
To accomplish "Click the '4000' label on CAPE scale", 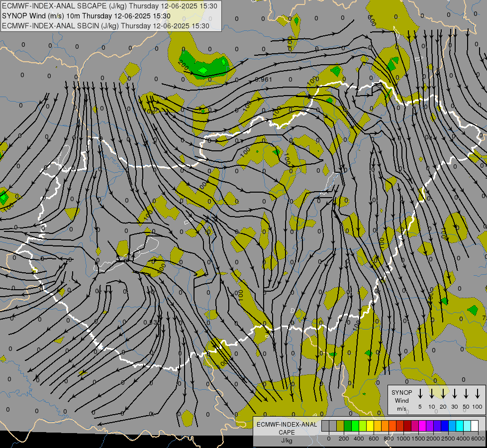I will (x=463, y=439).
